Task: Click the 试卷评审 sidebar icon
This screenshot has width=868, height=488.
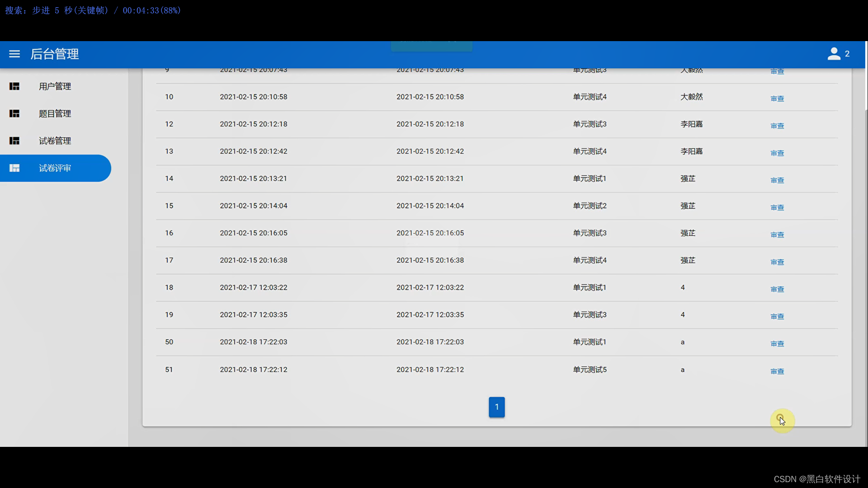Action: tap(14, 168)
